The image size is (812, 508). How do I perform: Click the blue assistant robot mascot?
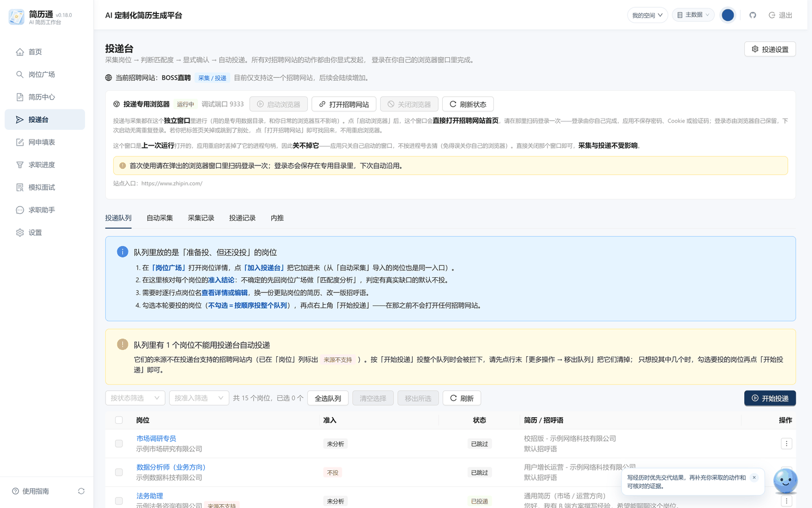tap(785, 481)
